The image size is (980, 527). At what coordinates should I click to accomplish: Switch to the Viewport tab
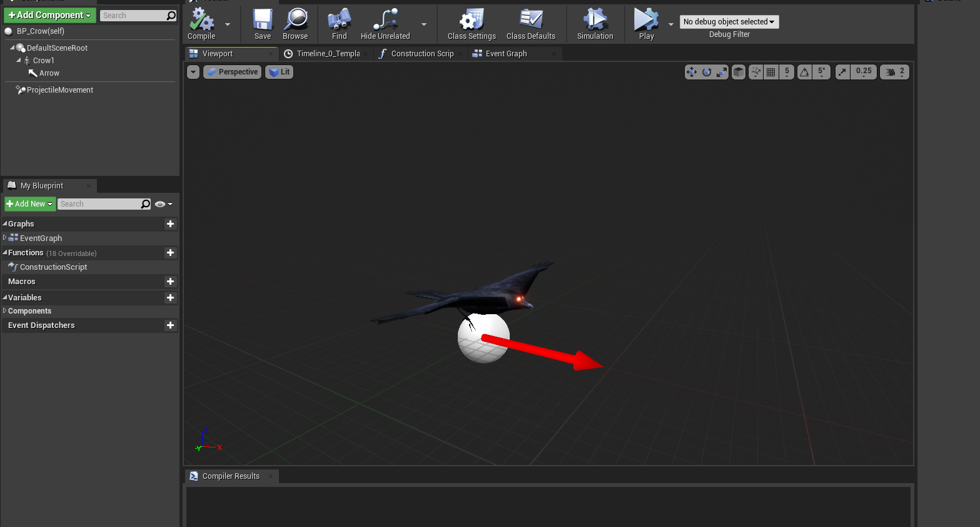tap(230, 54)
